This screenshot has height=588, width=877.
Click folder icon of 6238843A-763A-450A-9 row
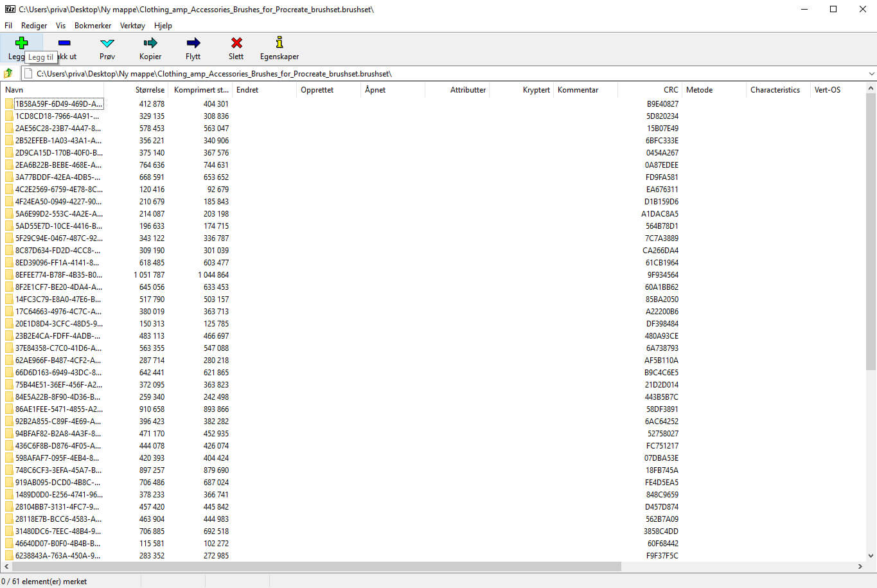(9, 555)
